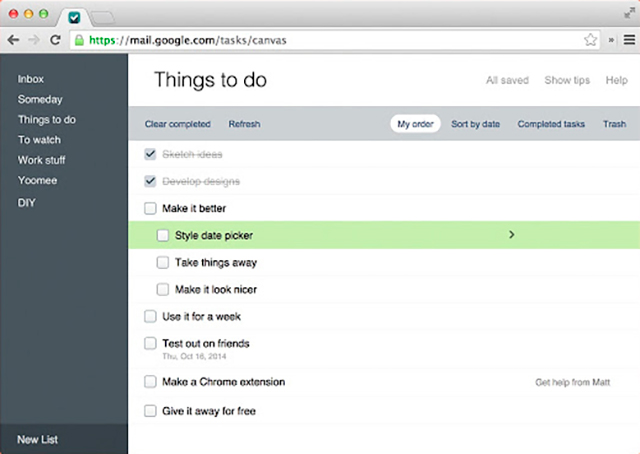Open the Someday list in the sidebar
Image resolution: width=640 pixels, height=454 pixels.
[x=40, y=99]
